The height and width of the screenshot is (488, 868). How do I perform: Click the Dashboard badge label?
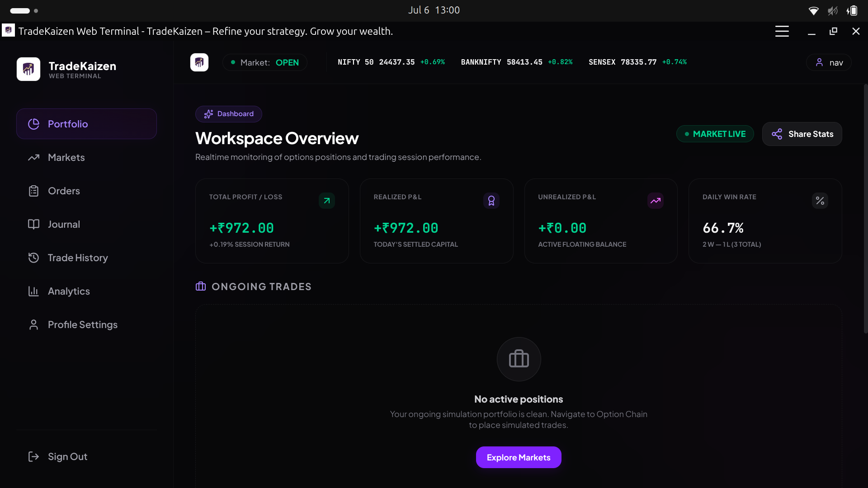click(229, 114)
